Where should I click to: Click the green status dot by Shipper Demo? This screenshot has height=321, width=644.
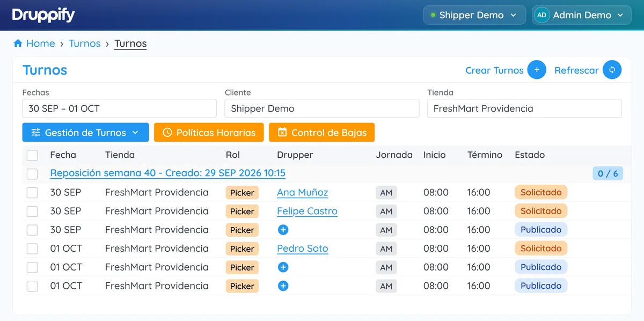click(x=433, y=15)
